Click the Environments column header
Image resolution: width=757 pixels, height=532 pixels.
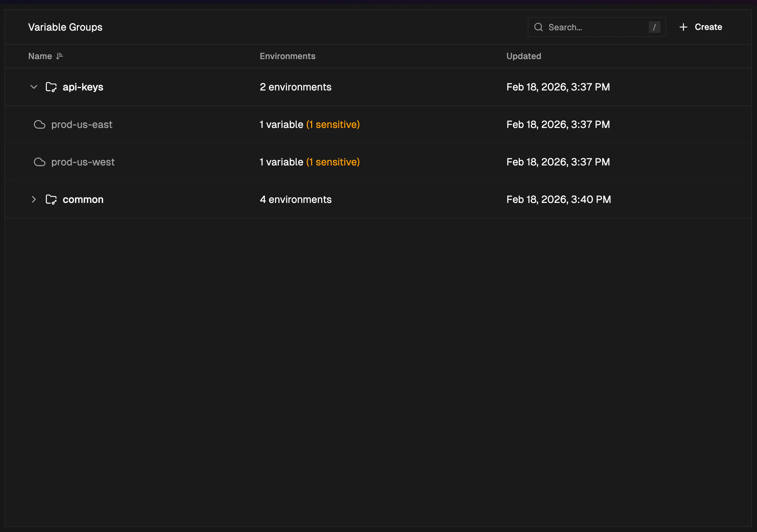[x=287, y=56]
